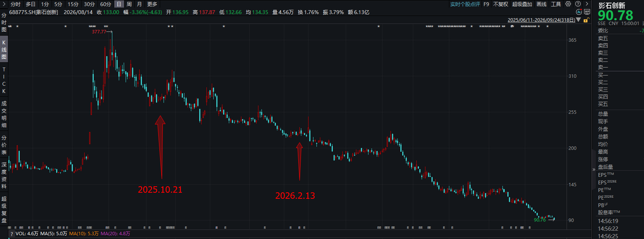This screenshot has height=239, width=644.
Task: Open the K线图 side tab
Action: [x=4, y=50]
